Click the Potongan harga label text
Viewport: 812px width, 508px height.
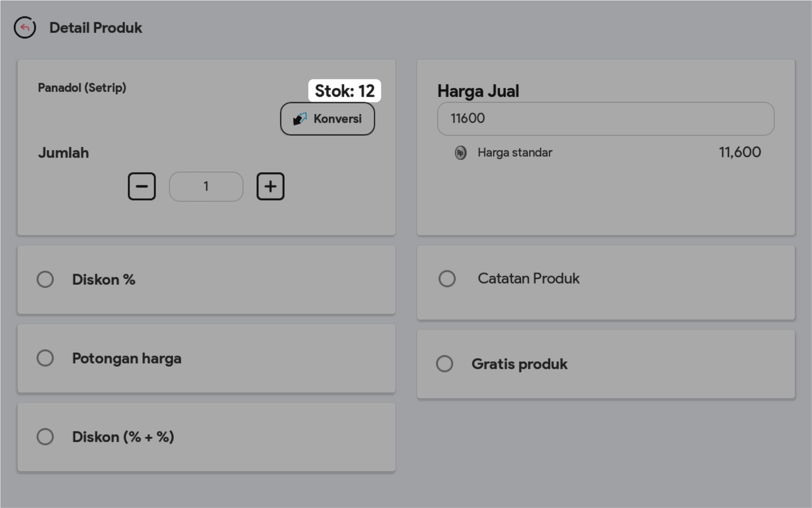[127, 359]
